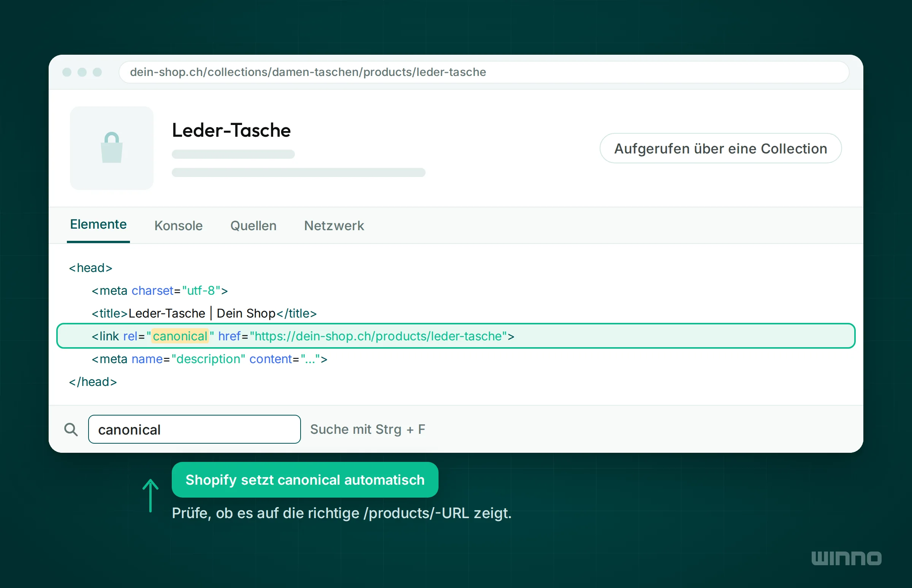
Task: Select the closing </head> tag line
Action: pos(93,382)
